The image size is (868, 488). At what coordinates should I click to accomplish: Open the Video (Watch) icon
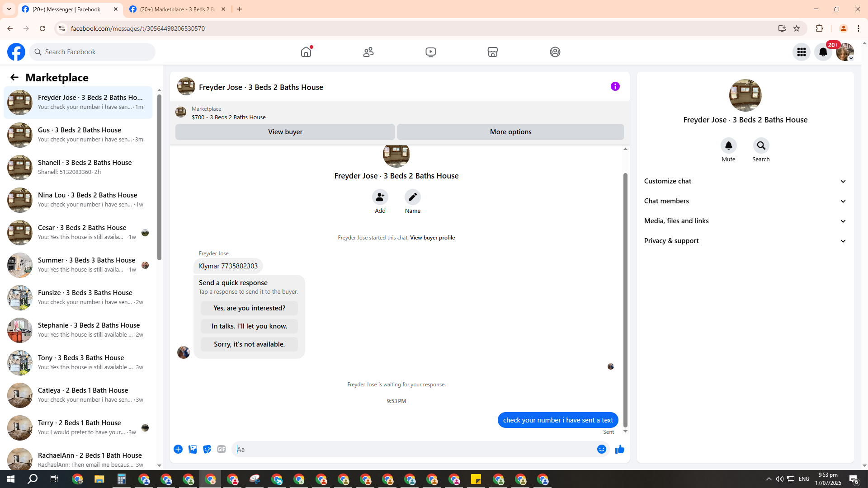[x=431, y=52]
